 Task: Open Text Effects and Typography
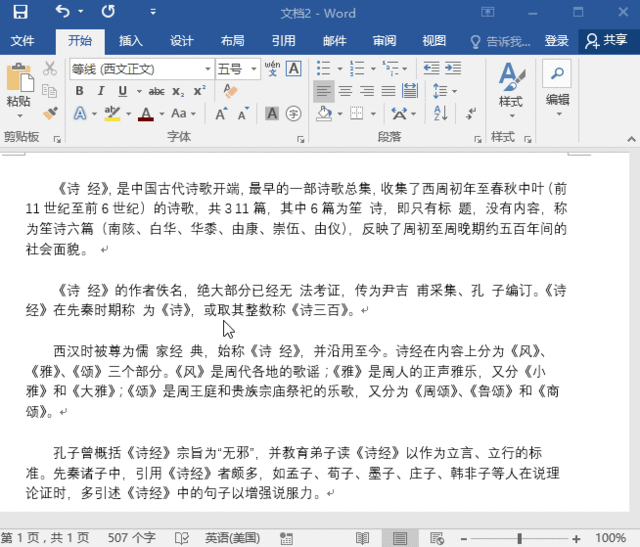pyautogui.click(x=80, y=113)
